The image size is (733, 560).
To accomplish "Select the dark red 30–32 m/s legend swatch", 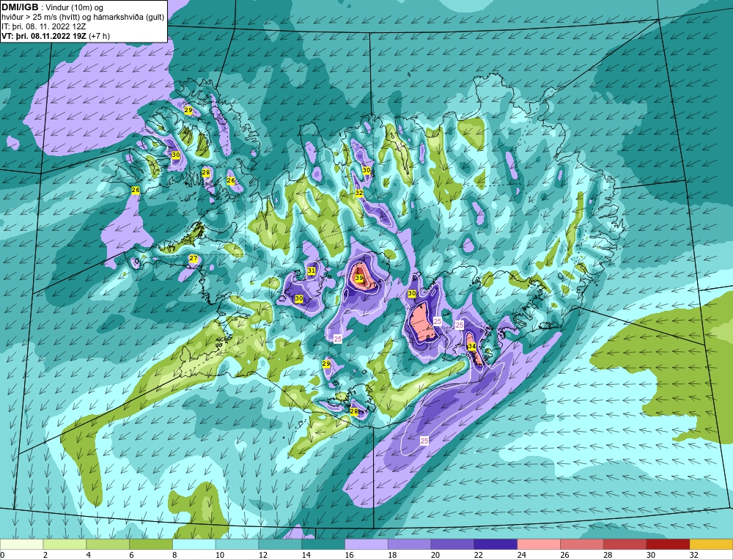I will coord(668,544).
